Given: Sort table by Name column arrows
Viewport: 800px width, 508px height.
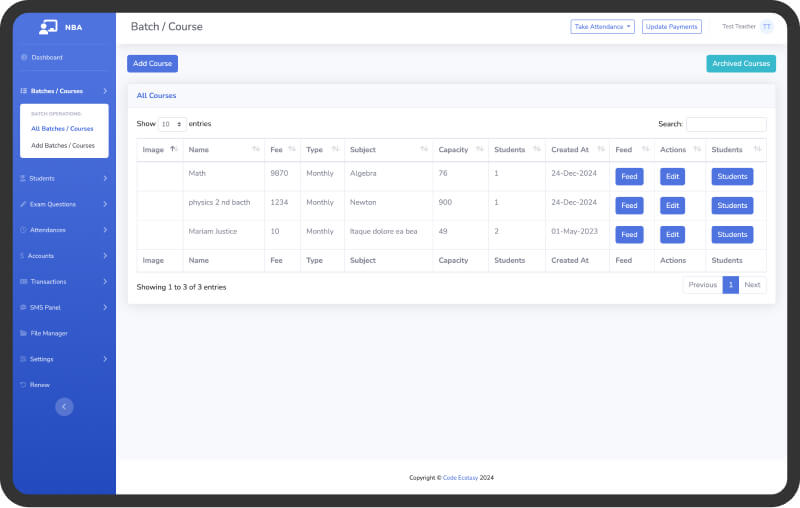Looking at the screenshot, I should [255, 150].
